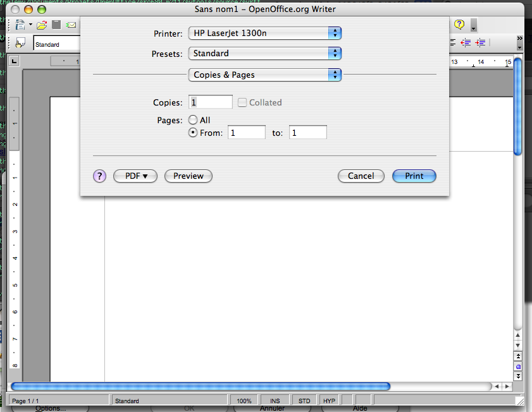Click the Increase Indent icon
This screenshot has height=412, width=532.
480,43
